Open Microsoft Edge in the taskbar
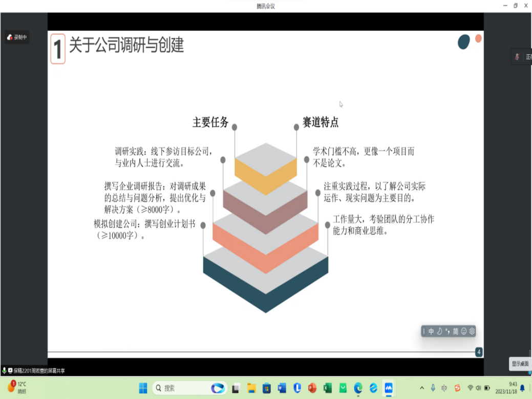The image size is (532, 399). point(358,388)
